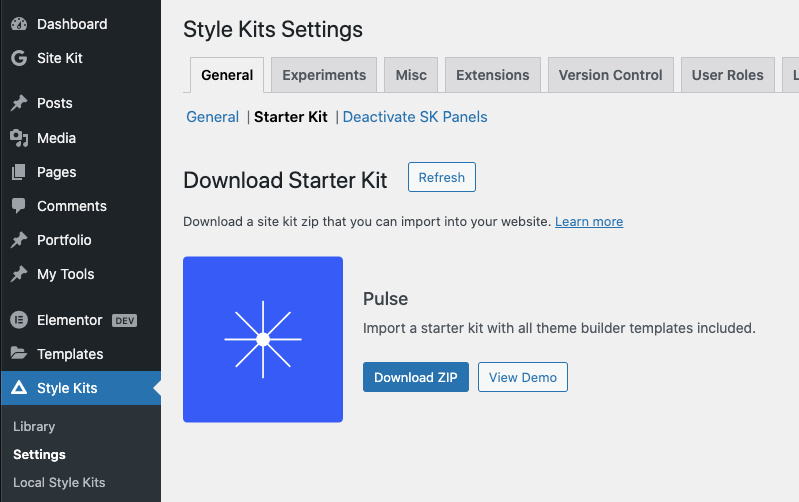
Task: Open the Version Control tab
Action: click(610, 75)
